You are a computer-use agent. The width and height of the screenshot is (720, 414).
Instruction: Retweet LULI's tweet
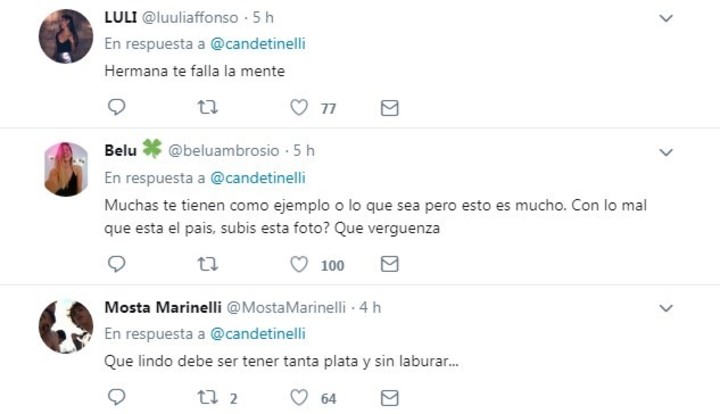(x=208, y=107)
